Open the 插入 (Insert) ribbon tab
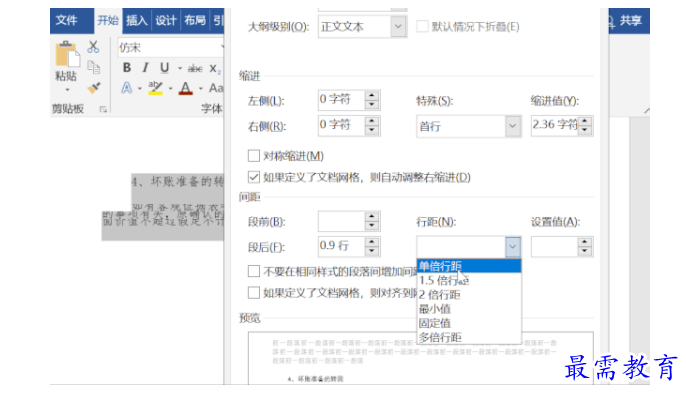 point(136,20)
